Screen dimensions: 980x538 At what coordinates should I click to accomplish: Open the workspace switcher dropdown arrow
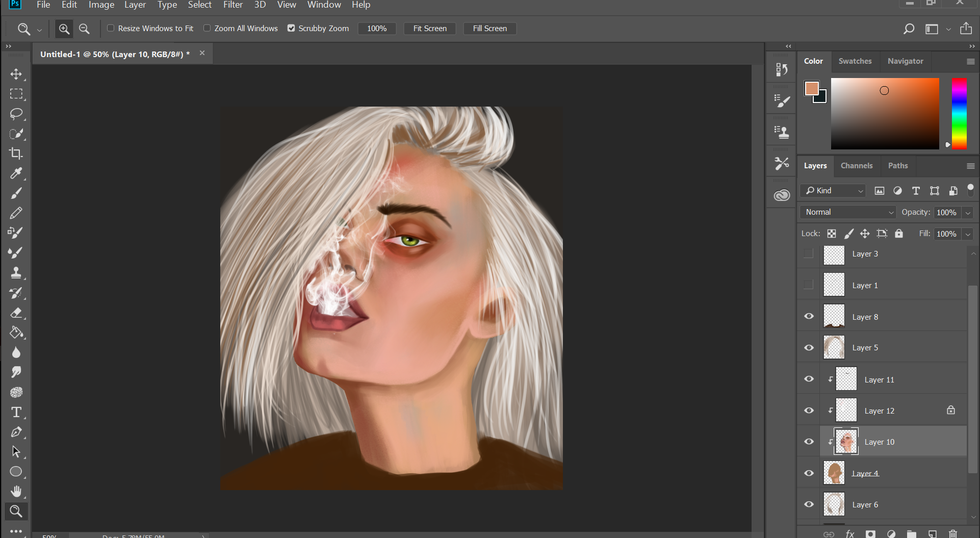[948, 29]
